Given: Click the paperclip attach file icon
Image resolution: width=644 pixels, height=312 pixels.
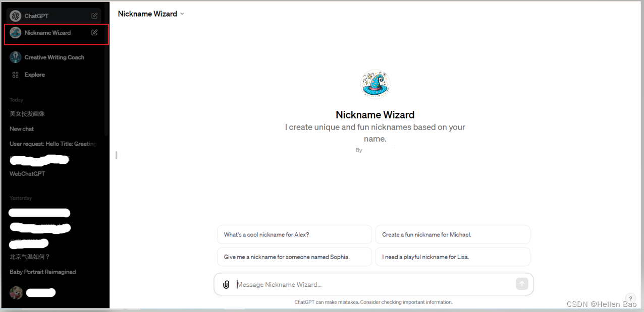Looking at the screenshot, I should click(x=226, y=284).
